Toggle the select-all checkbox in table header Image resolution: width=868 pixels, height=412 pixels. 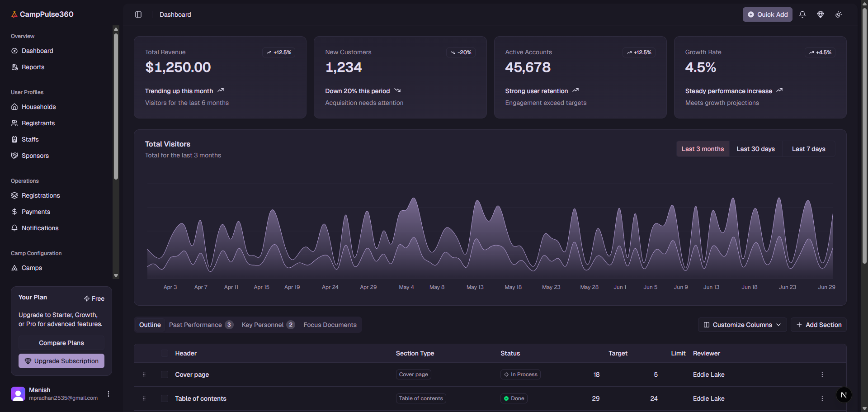coord(165,353)
